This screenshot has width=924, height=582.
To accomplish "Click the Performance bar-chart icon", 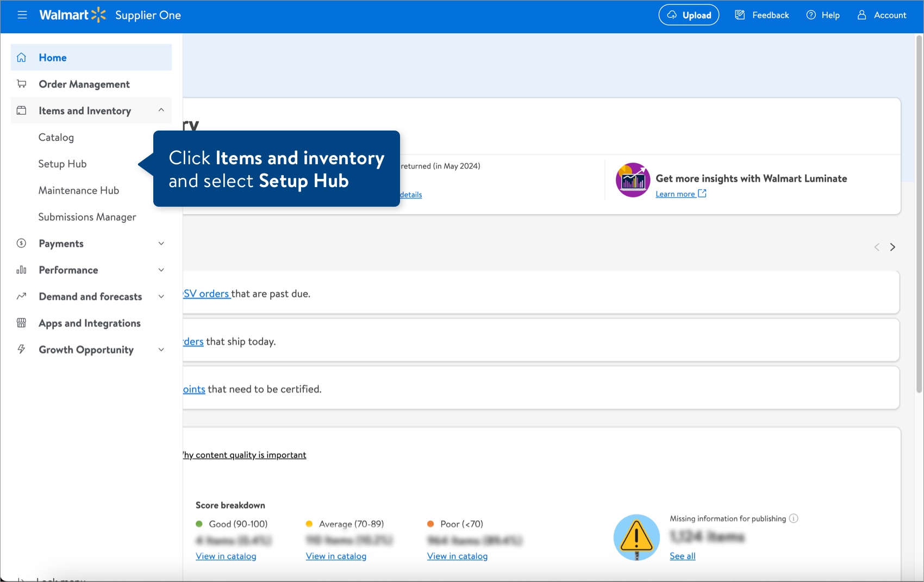I will click(21, 270).
